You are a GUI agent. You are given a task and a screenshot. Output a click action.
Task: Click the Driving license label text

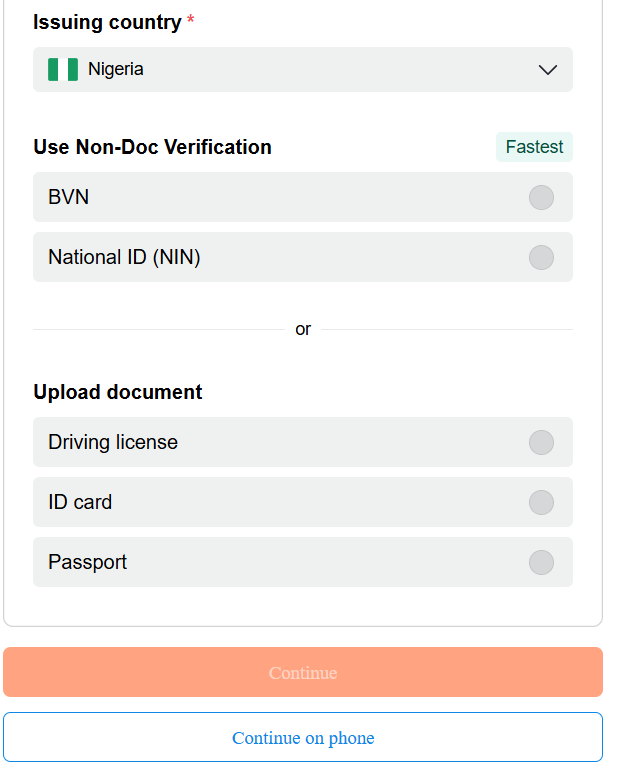click(x=113, y=442)
